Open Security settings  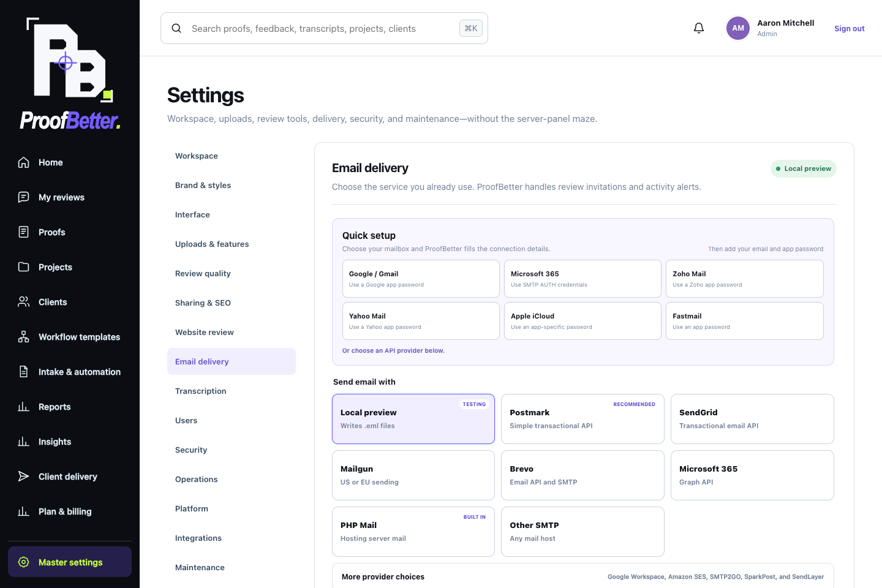click(232, 450)
